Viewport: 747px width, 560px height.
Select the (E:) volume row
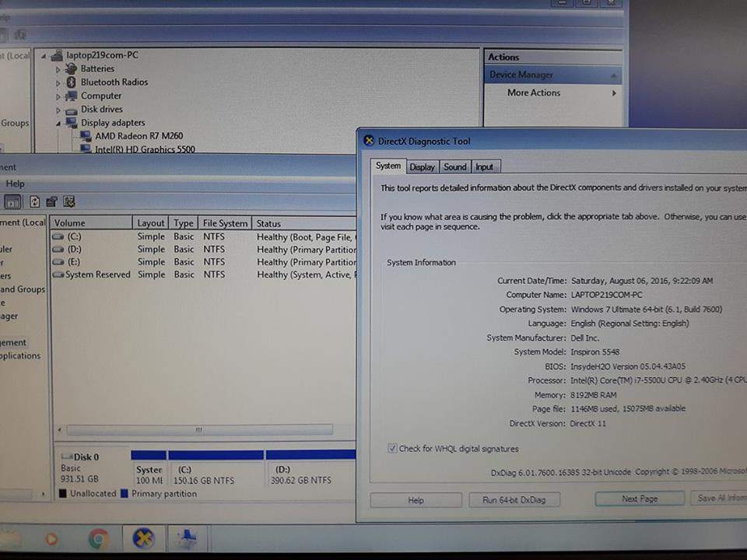pyautogui.click(x=204, y=262)
